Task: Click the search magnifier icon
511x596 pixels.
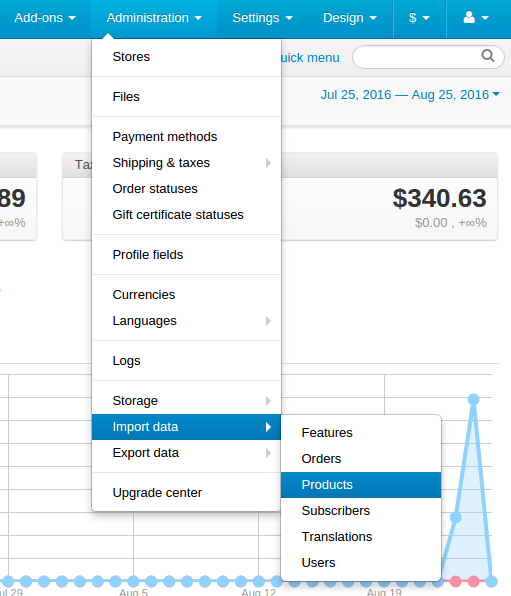Action: [x=488, y=56]
